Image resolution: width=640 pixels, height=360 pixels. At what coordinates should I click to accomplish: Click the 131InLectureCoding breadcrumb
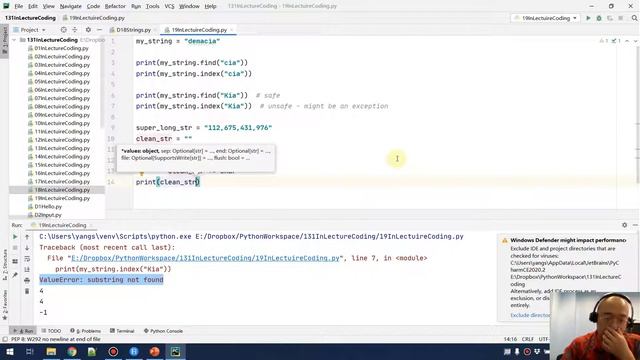30,18
